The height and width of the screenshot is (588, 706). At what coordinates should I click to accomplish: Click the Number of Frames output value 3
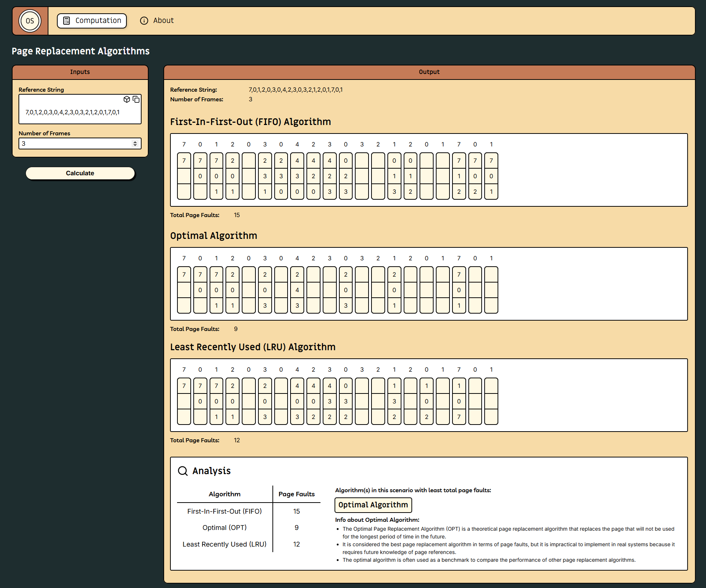[x=251, y=99]
